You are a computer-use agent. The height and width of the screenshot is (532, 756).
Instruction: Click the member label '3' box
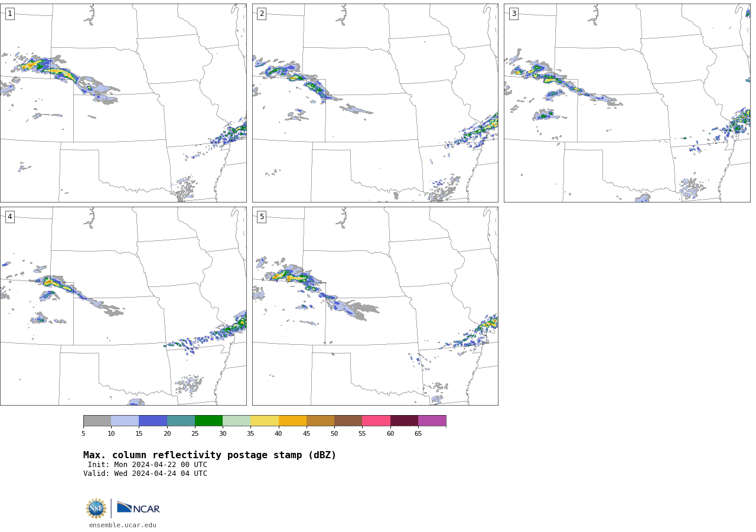tap(513, 14)
